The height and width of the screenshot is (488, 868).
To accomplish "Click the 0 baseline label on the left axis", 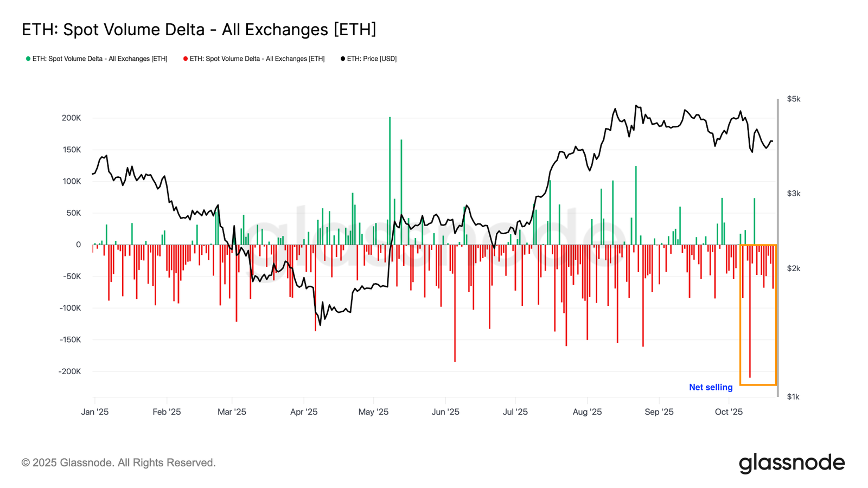I will pos(78,245).
